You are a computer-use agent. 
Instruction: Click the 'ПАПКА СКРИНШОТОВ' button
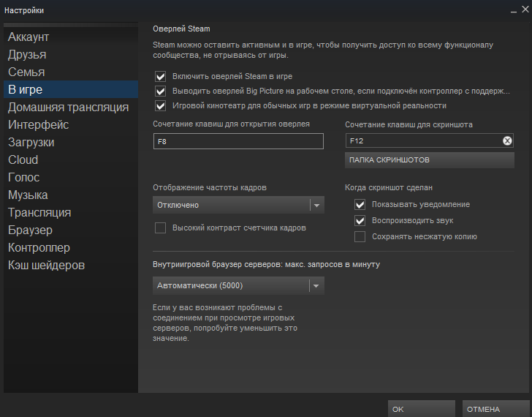[x=430, y=160]
